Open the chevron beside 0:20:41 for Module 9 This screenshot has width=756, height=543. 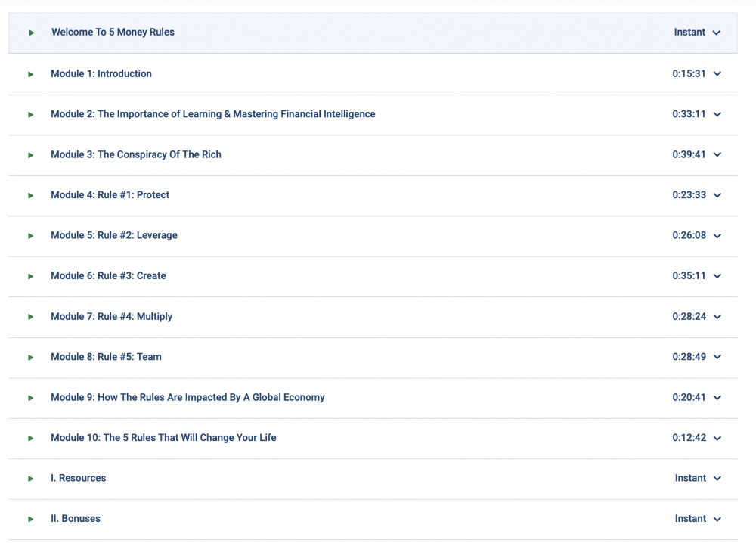717,398
